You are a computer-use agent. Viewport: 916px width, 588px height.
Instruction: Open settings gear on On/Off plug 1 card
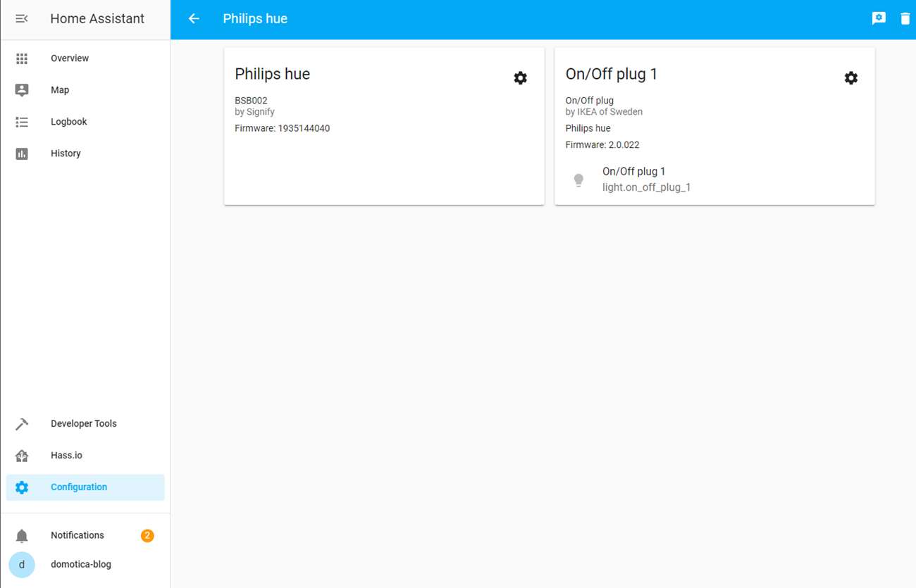pos(850,78)
